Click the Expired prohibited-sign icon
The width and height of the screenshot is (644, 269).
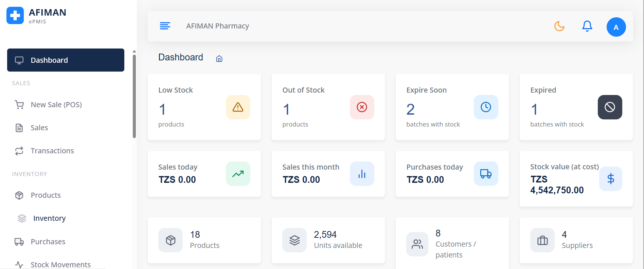point(610,107)
